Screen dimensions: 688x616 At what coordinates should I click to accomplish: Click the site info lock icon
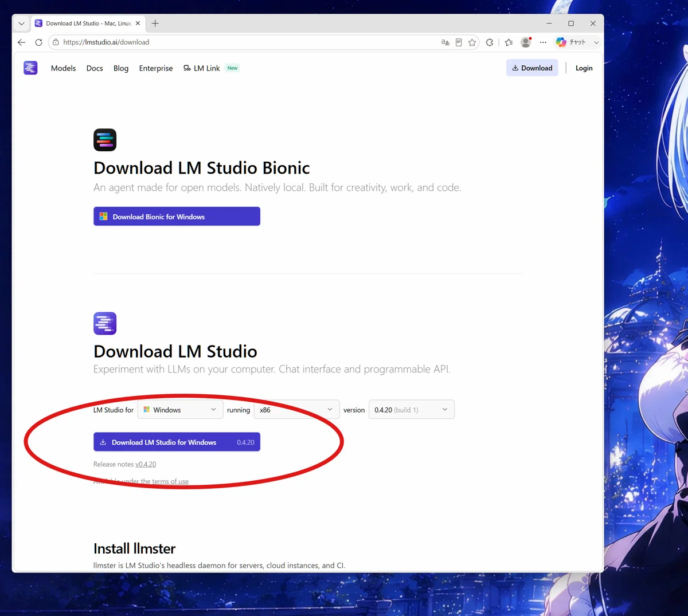(x=56, y=42)
